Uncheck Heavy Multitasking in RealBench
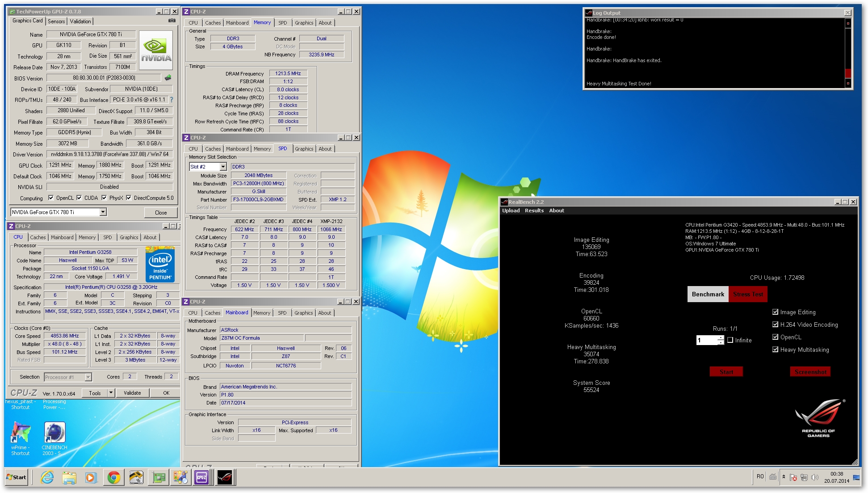The image size is (868, 493). [775, 350]
